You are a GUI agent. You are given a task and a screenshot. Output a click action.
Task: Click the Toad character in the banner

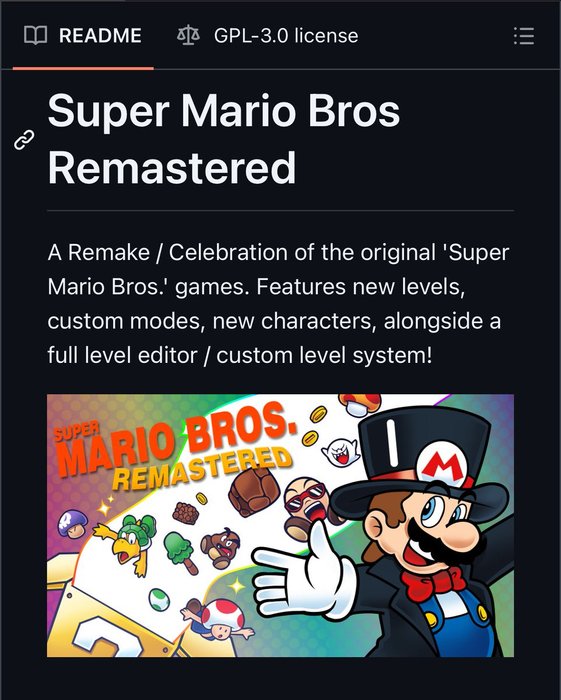click(218, 619)
